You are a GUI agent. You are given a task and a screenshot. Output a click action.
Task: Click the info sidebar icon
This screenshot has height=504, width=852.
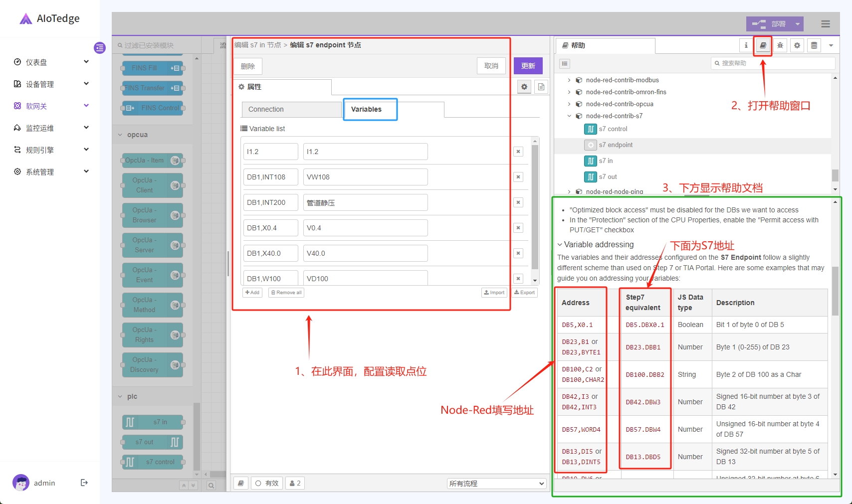click(746, 45)
